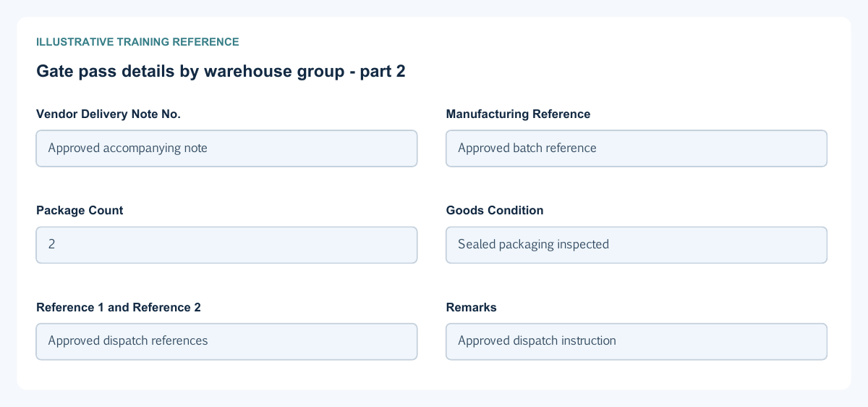The width and height of the screenshot is (868, 407).
Task: Click the 'Vendor Delivery Note No.' label
Action: tap(109, 114)
